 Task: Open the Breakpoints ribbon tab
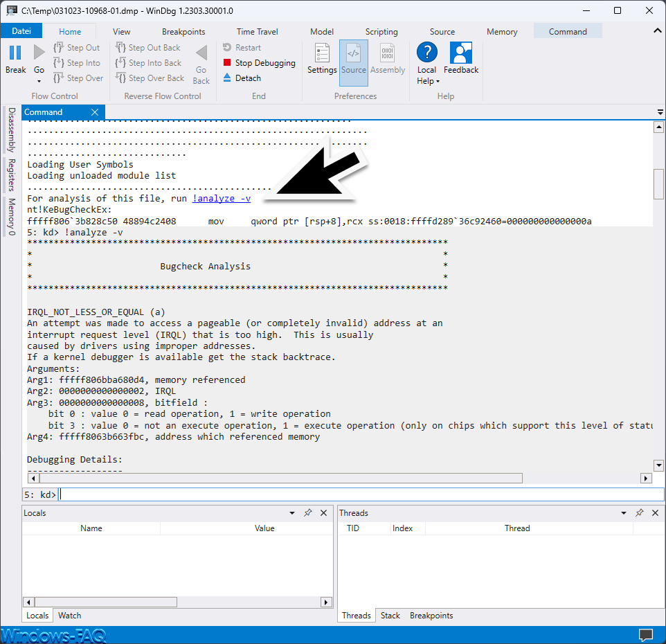[183, 31]
